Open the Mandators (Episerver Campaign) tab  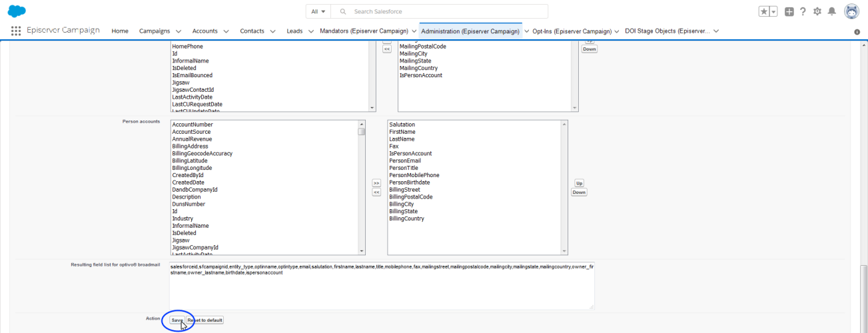(x=364, y=31)
